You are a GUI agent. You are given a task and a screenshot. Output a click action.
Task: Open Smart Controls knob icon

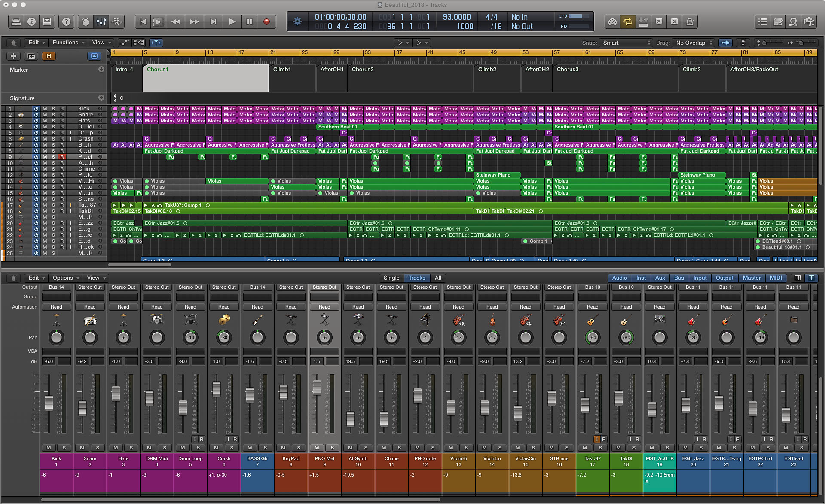pyautogui.click(x=86, y=21)
